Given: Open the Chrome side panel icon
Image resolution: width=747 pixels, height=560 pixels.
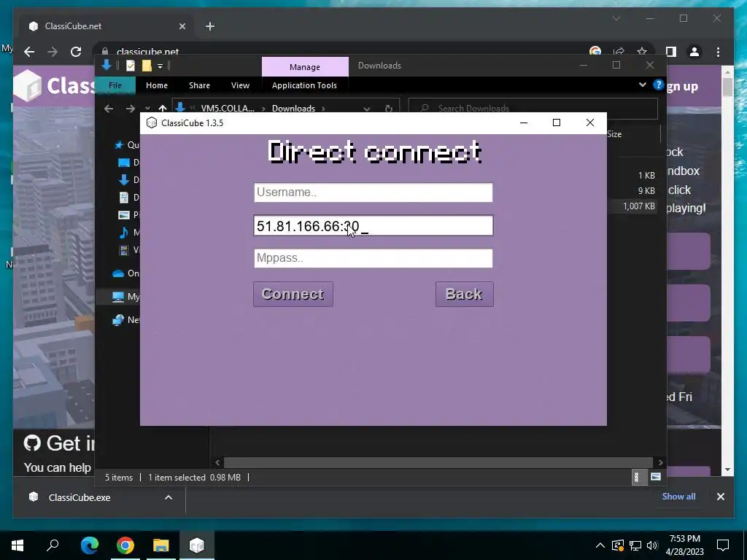Looking at the screenshot, I should (x=671, y=52).
